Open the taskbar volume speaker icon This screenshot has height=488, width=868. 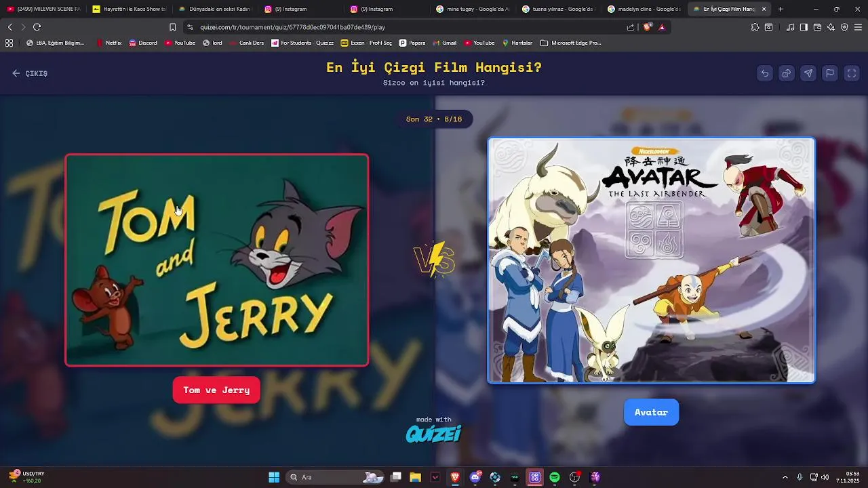pos(825,477)
